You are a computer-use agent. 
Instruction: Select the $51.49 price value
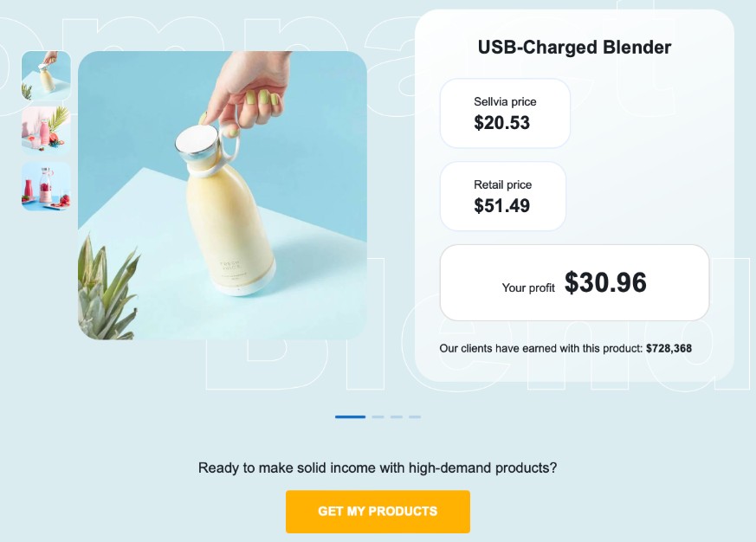pos(502,206)
